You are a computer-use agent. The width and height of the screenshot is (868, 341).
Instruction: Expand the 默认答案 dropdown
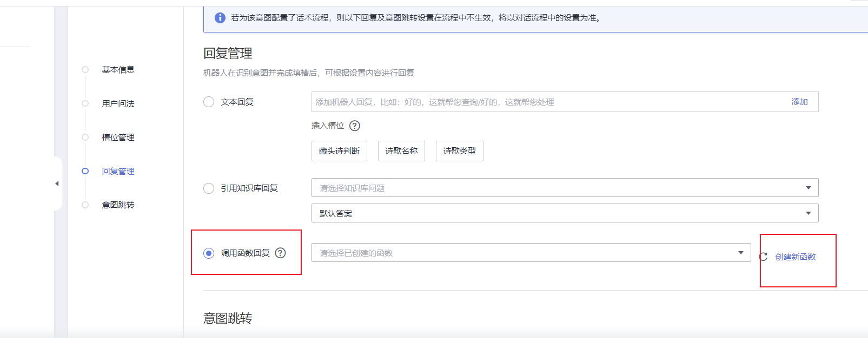(x=565, y=213)
